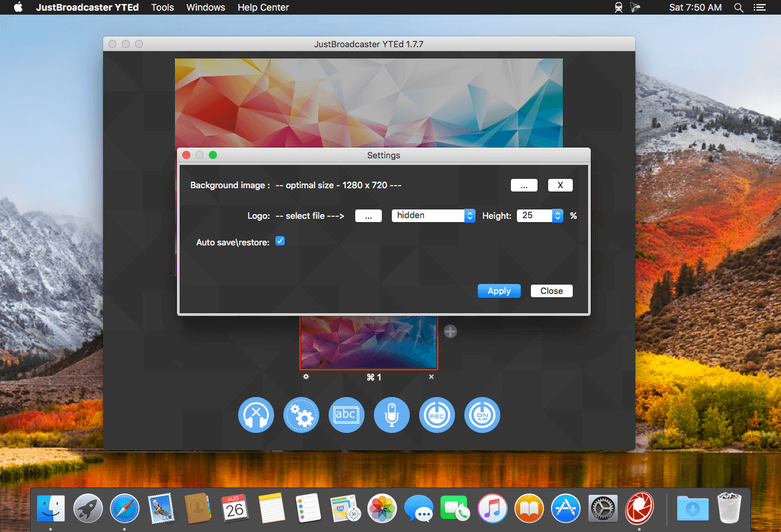Image resolution: width=781 pixels, height=532 pixels.
Task: Open the Windows menu
Action: pos(206,7)
